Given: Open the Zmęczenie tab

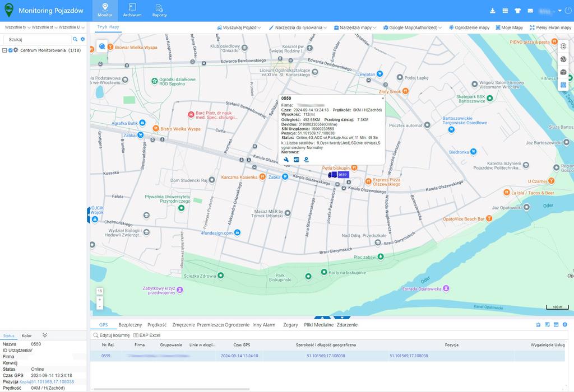Looking at the screenshot, I should pos(183,325).
